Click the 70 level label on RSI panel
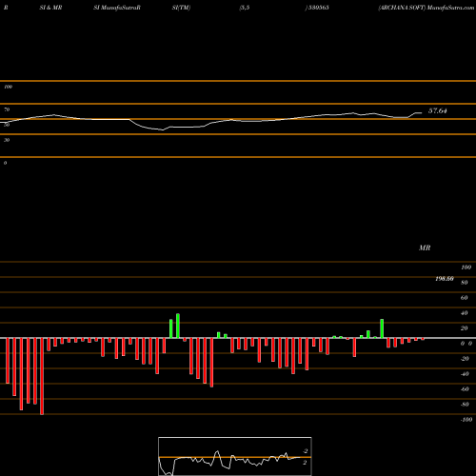476x476 pixels. coord(7,109)
